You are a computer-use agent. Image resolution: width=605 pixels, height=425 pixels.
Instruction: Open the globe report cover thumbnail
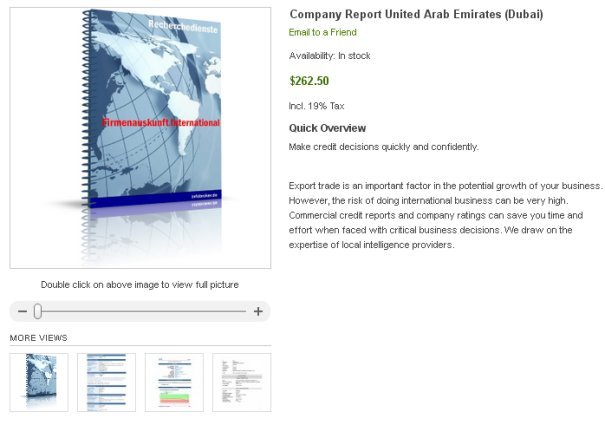(39, 381)
